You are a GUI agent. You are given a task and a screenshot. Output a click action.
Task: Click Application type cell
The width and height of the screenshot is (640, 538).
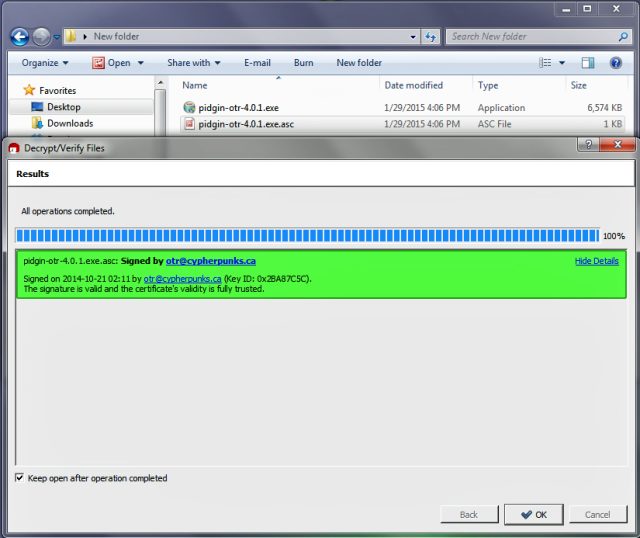[501, 108]
